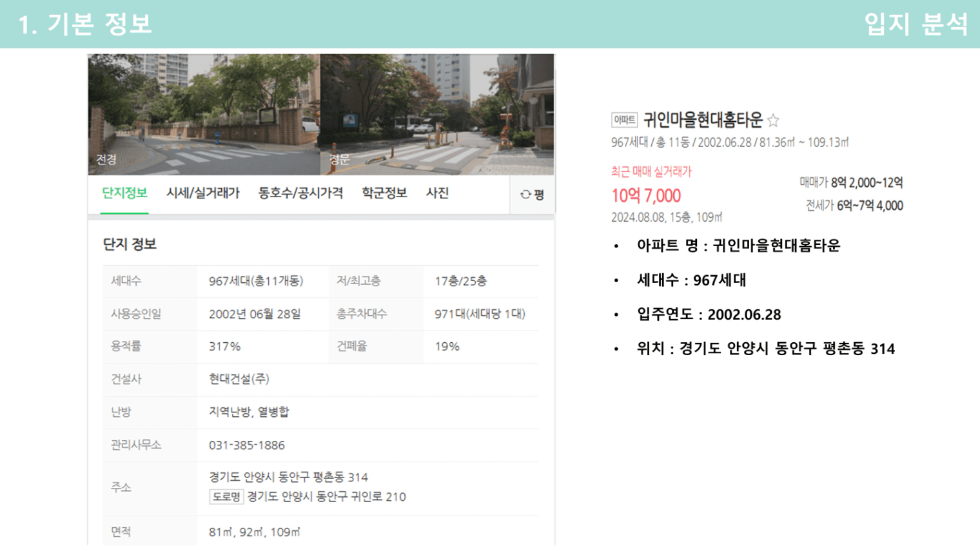
Task: Open the 전경 apartment photo
Action: (204, 115)
